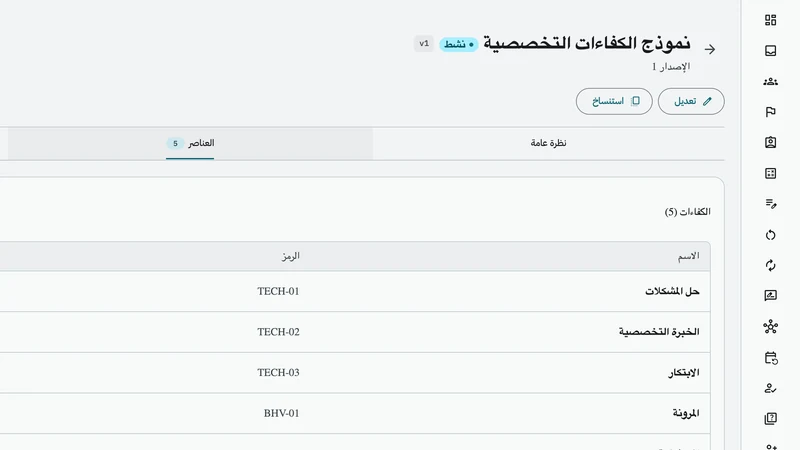Click the نشط status badge
Screen dimensions: 800x450
(458, 44)
